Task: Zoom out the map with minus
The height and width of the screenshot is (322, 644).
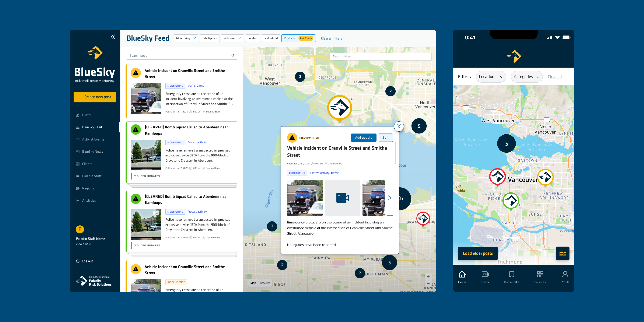Action: coord(428,283)
